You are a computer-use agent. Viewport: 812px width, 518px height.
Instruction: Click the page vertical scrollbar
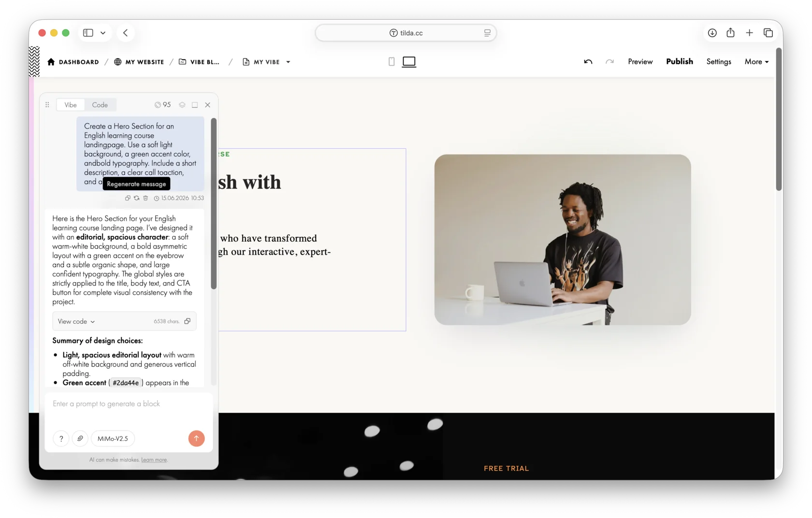(779, 119)
